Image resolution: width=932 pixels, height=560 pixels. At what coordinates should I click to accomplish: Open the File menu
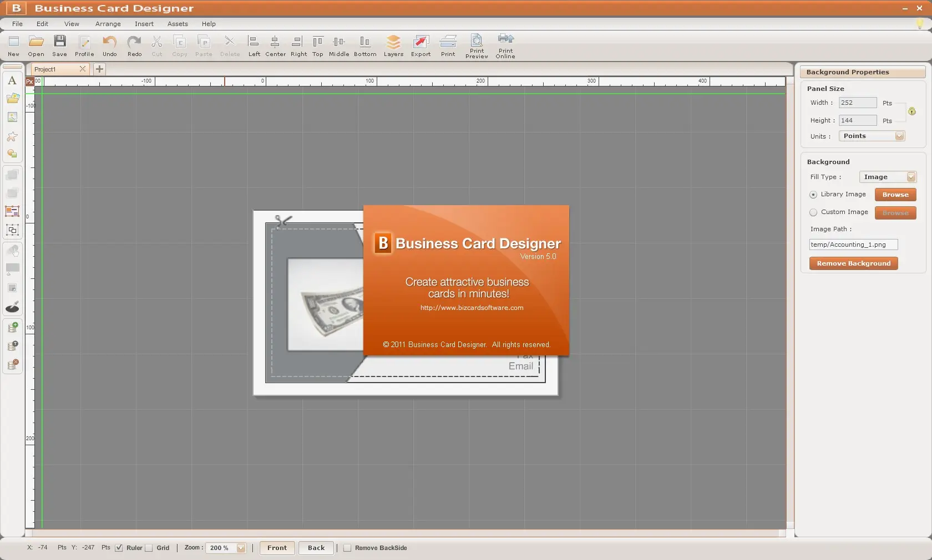coord(18,24)
